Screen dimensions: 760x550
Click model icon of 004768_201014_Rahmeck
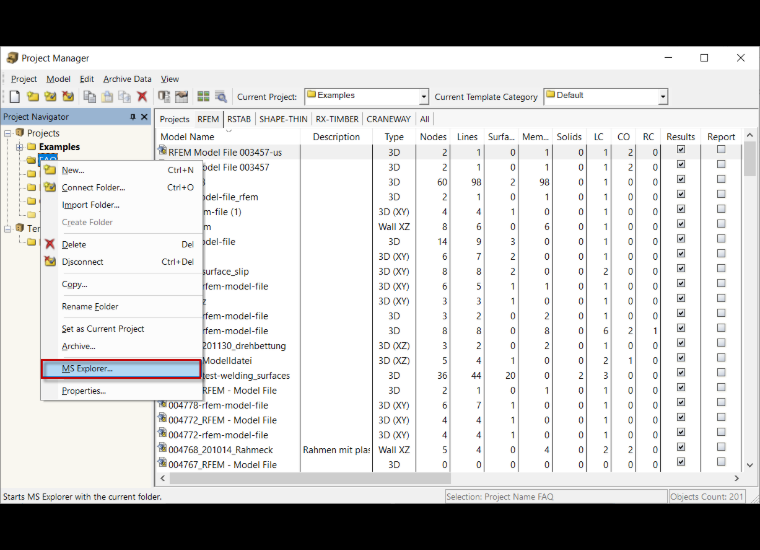coord(162,449)
